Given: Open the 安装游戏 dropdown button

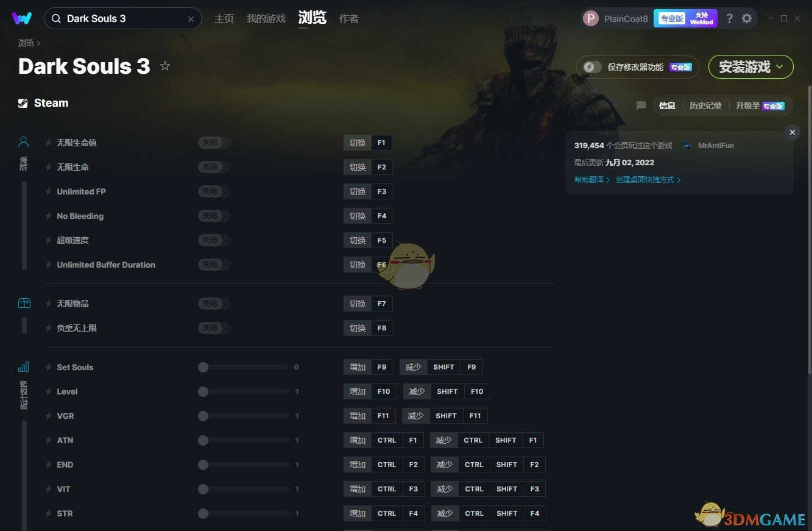Looking at the screenshot, I should click(x=750, y=67).
